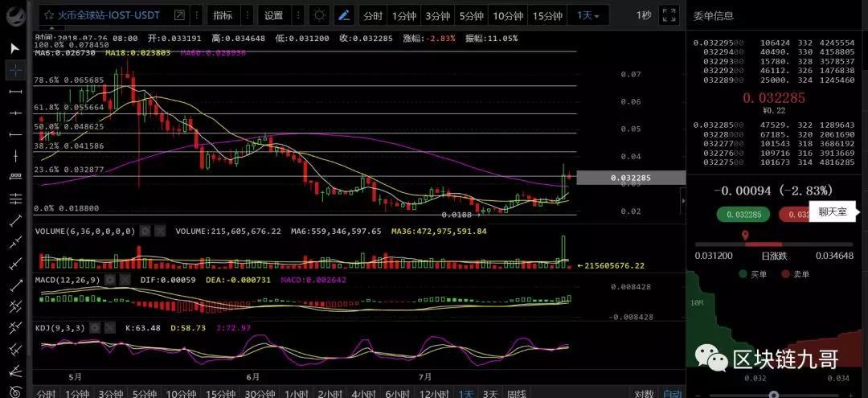The height and width of the screenshot is (398, 868).
Task: Open MACD indicator settings gear
Action: [109, 280]
